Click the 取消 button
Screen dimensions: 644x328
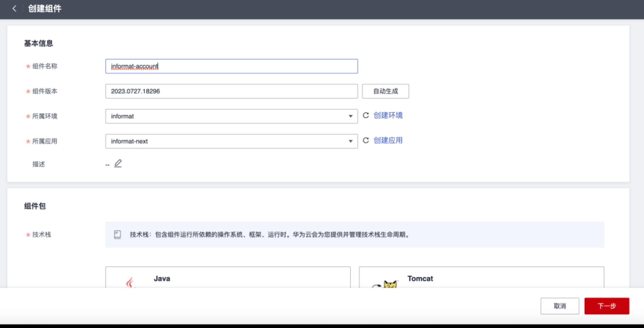click(x=560, y=306)
